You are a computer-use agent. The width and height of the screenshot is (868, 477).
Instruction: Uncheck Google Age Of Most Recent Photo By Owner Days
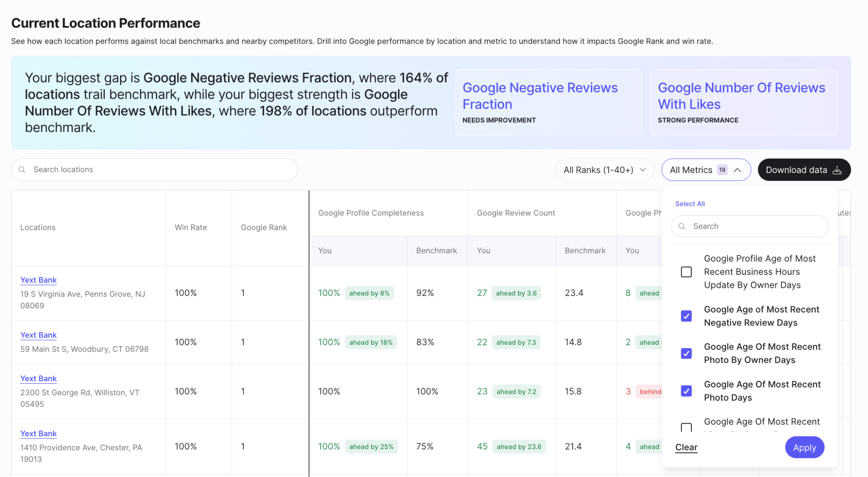686,353
